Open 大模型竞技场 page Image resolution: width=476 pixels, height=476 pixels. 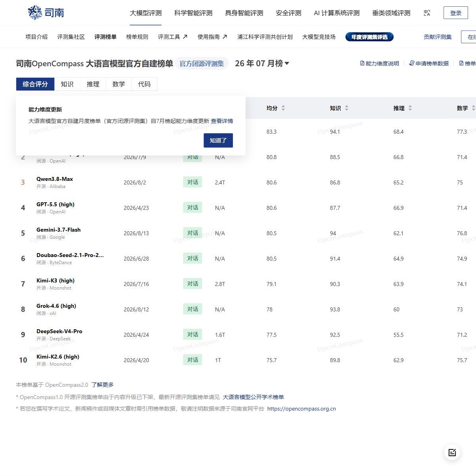click(x=319, y=37)
